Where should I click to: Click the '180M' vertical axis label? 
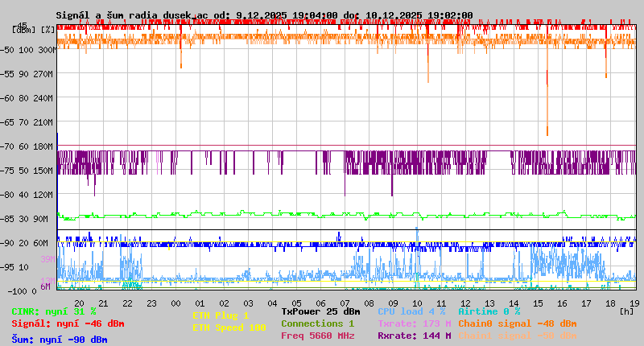pos(45,146)
